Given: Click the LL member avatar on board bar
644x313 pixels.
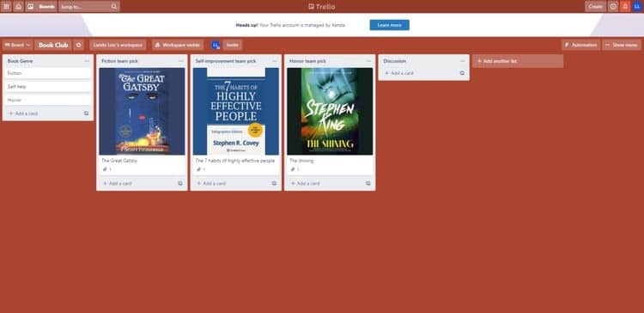Looking at the screenshot, I should coord(216,46).
